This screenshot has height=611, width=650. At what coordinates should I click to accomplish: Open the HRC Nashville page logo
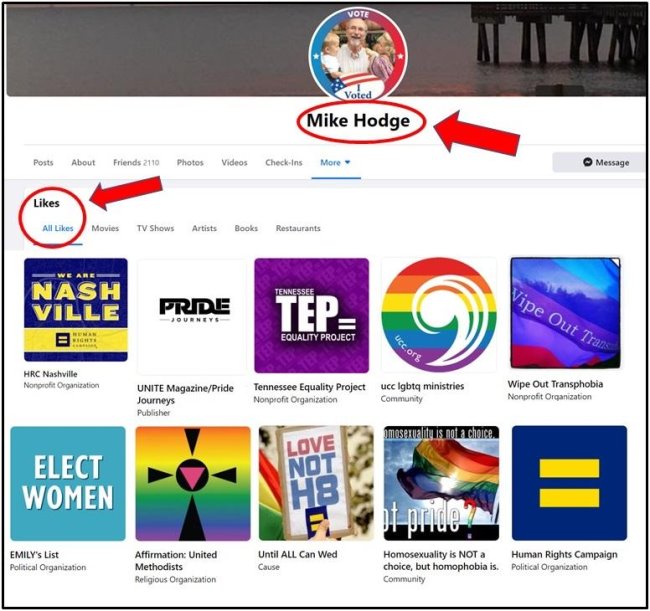pos(76,310)
